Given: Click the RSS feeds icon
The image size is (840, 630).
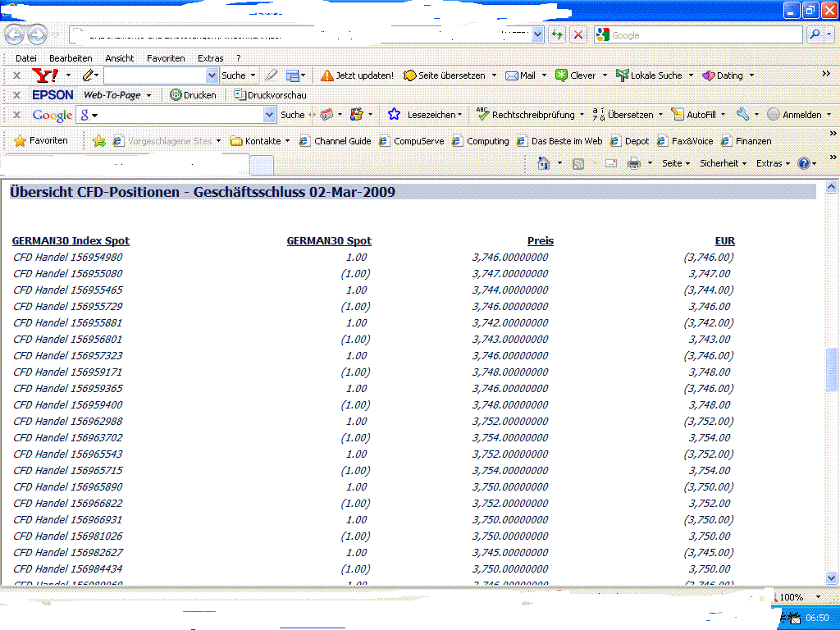Looking at the screenshot, I should (x=578, y=163).
